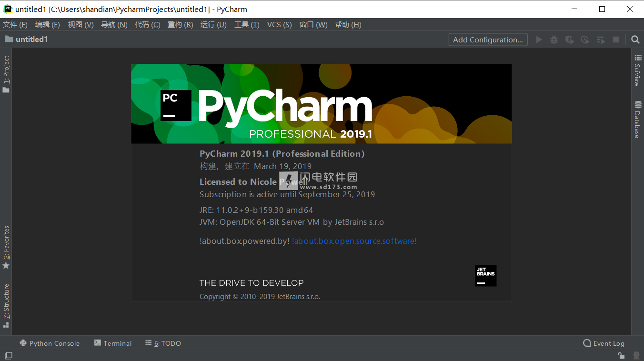
Task: Open the 1: Project tool window
Action: tap(6, 74)
